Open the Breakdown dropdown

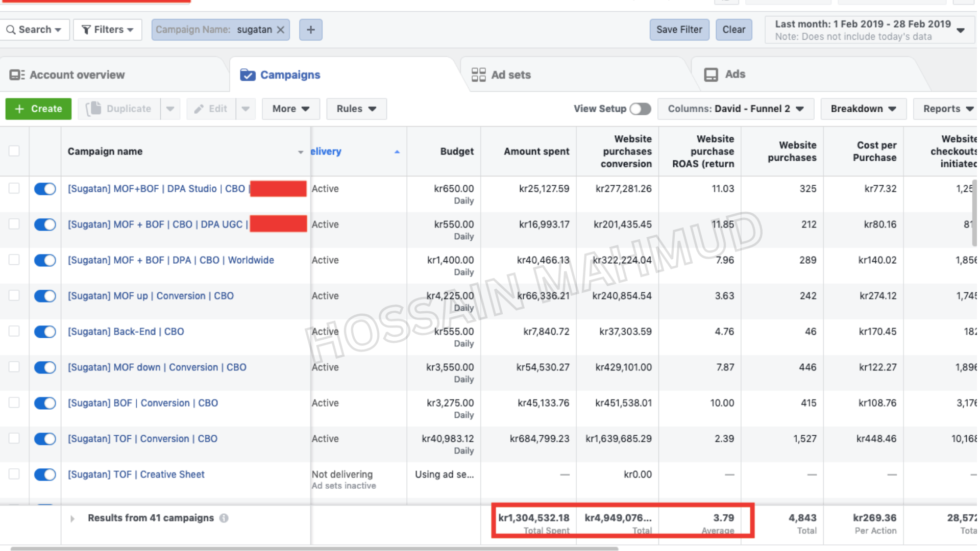pyautogui.click(x=863, y=109)
